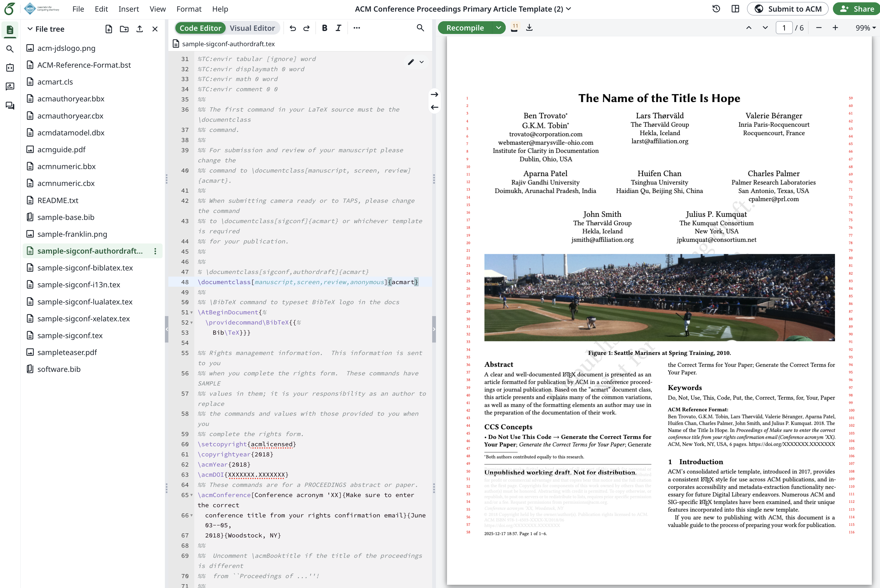
Task: Open the Insert menu
Action: coord(128,9)
